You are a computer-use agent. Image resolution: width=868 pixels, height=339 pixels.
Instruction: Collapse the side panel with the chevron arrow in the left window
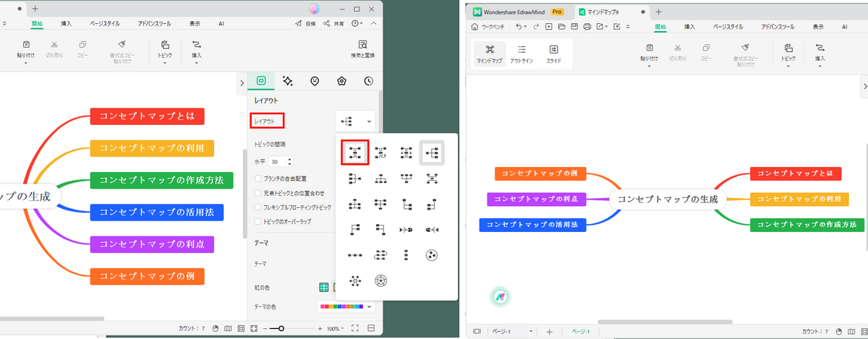pyautogui.click(x=241, y=83)
